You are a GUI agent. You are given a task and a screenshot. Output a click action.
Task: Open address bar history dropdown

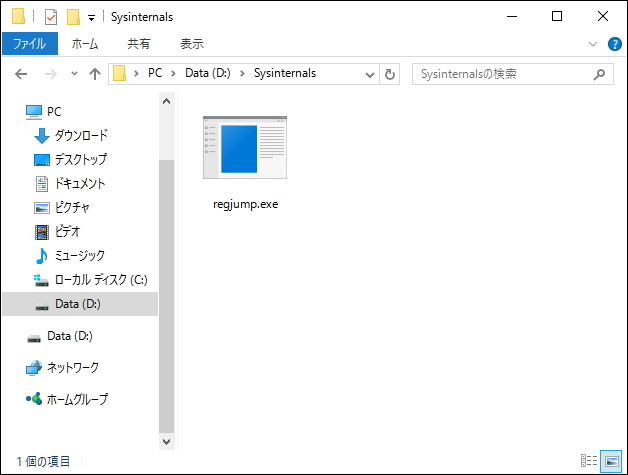pyautogui.click(x=370, y=74)
